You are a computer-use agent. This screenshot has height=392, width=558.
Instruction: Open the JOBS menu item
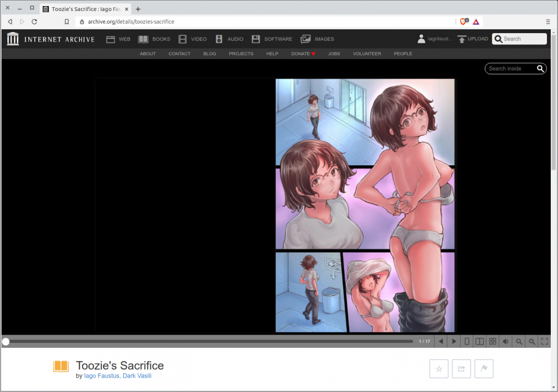[334, 54]
